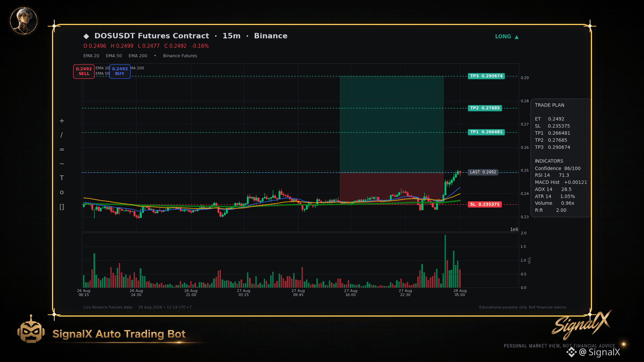Click the red risk zone rectangle
644x362 pixels.
point(392,188)
